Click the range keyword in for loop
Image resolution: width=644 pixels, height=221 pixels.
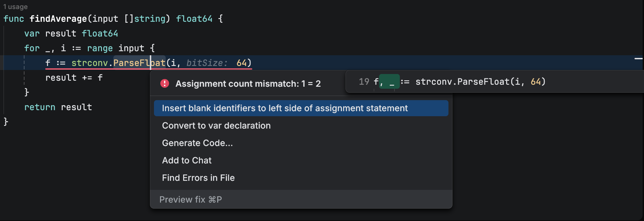pos(100,48)
